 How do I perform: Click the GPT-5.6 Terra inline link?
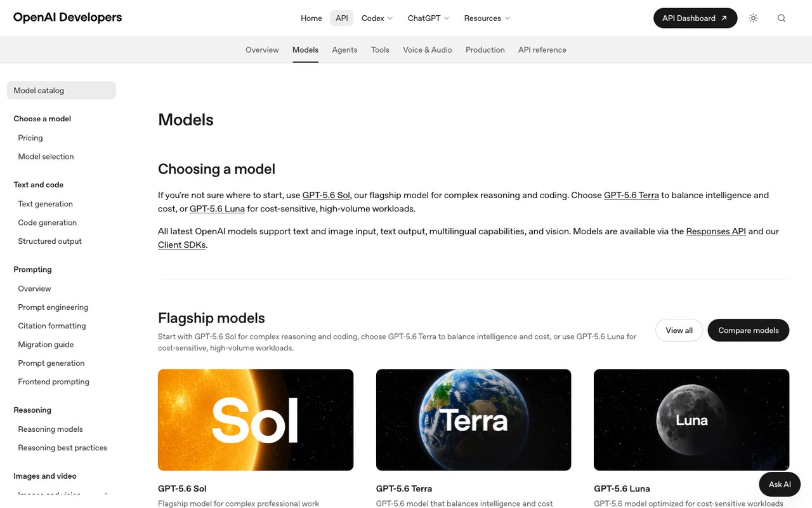(631, 195)
